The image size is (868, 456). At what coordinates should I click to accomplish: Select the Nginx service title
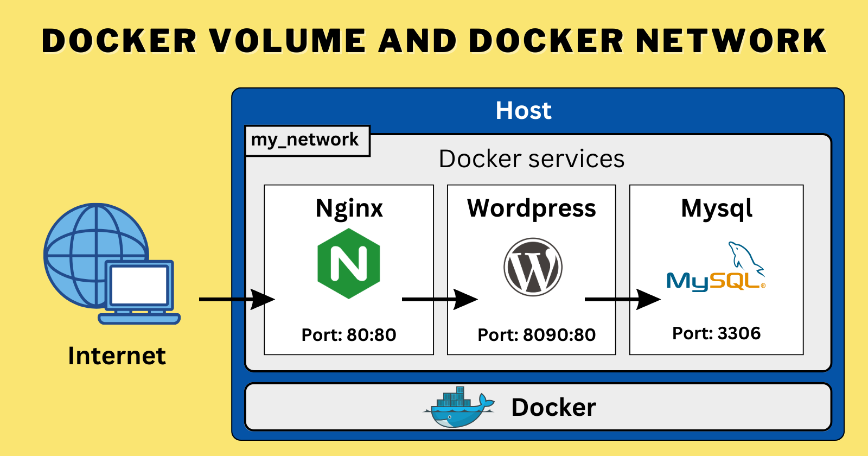(x=349, y=209)
